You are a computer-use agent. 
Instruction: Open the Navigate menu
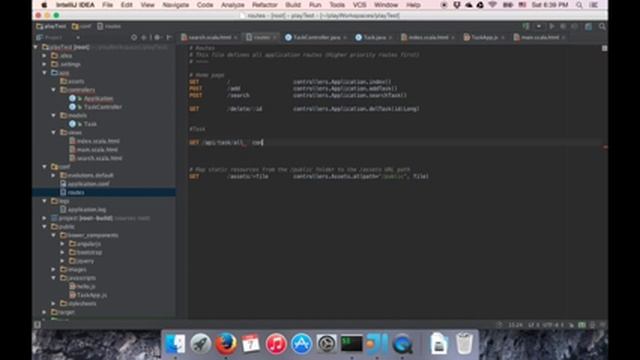[176, 5]
